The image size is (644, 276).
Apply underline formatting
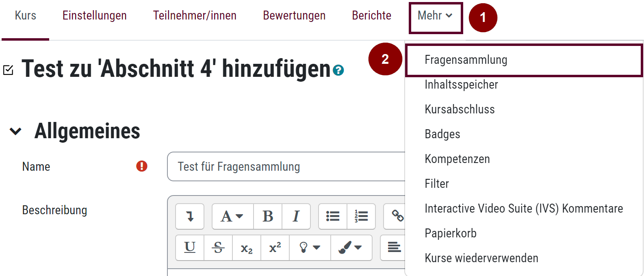(x=190, y=248)
